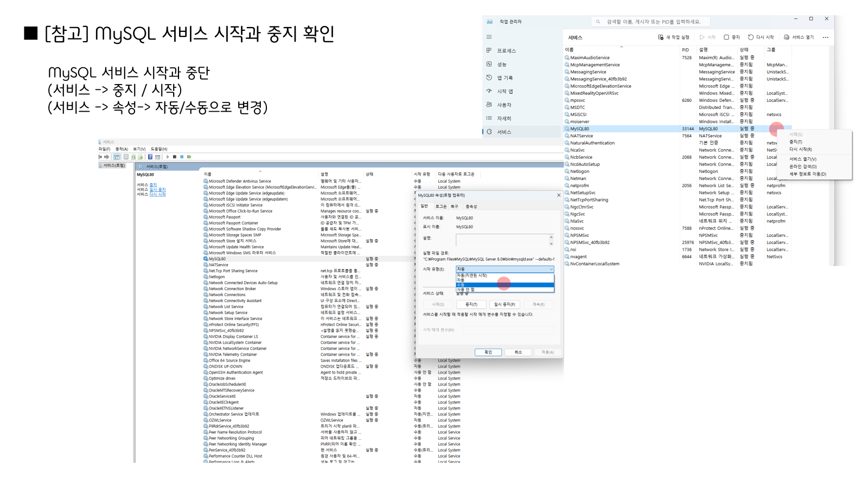Click the 중지(T) button in MySQL80 properties
Viewport: 868px width, 488px height.
[x=471, y=304]
